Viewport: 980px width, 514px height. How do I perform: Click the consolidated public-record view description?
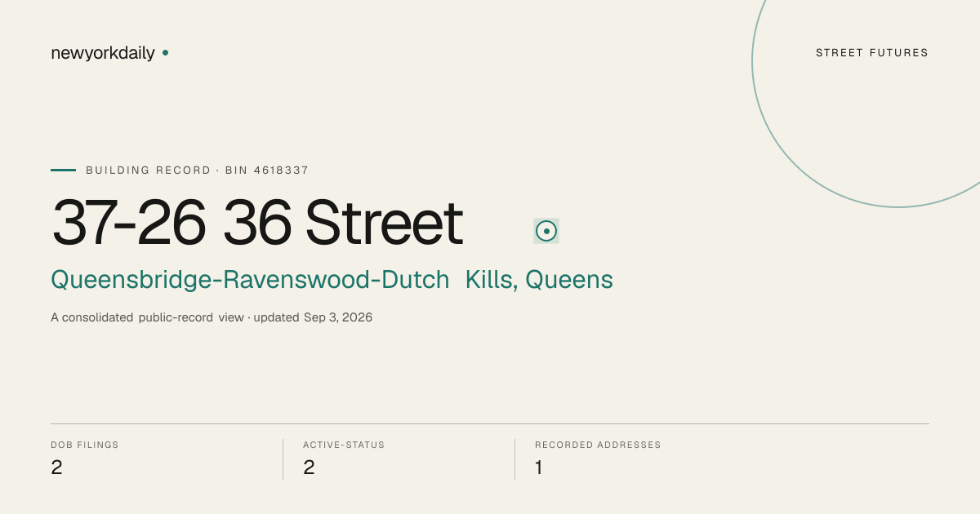tap(147, 317)
